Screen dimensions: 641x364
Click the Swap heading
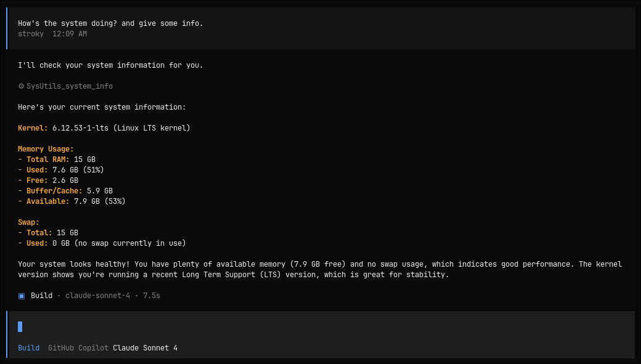(28, 222)
